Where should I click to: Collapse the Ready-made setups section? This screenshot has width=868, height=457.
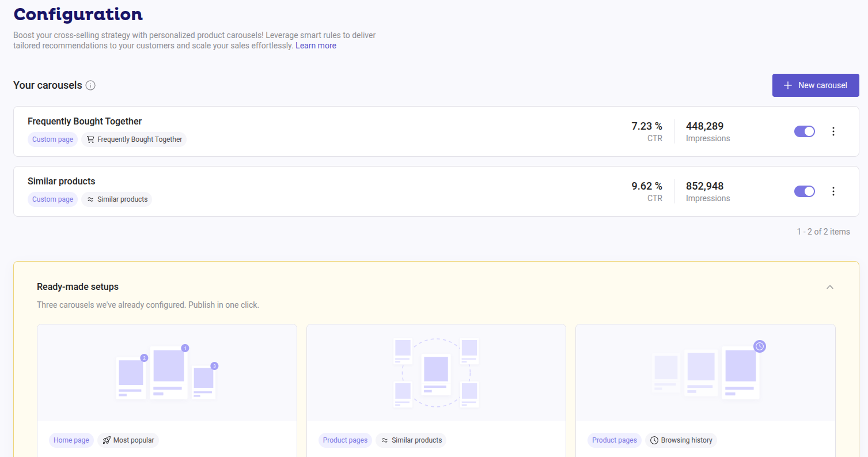[x=830, y=287]
